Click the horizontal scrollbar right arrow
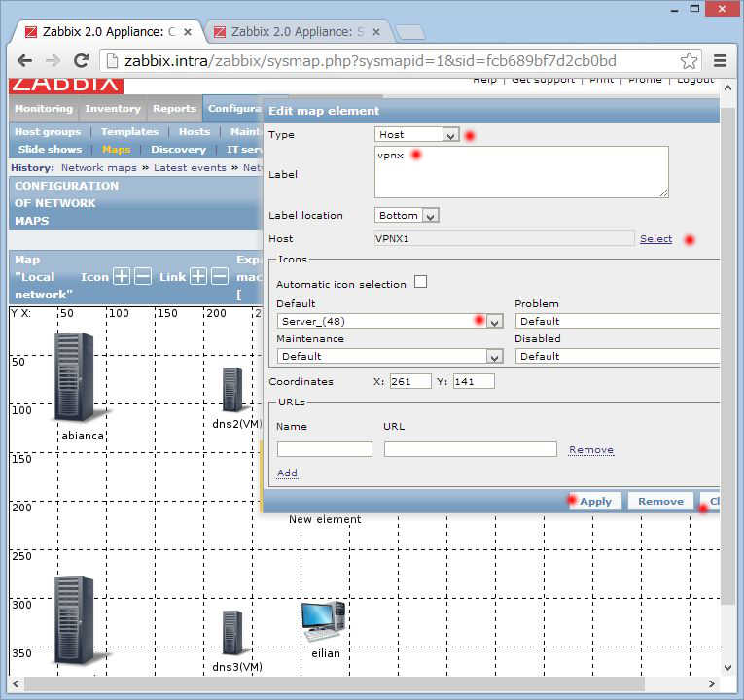Image resolution: width=744 pixels, height=700 pixels. (x=711, y=683)
